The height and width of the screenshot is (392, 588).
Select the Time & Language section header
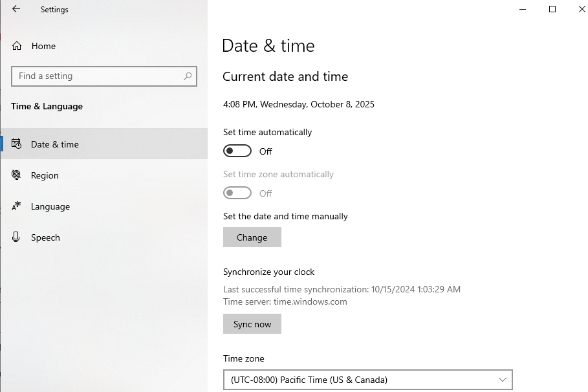(46, 106)
